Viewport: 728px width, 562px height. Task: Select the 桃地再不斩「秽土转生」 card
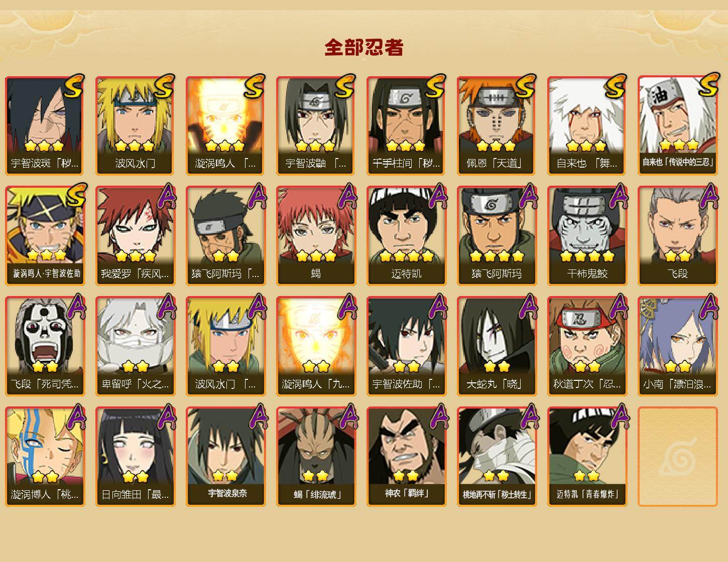point(497,457)
